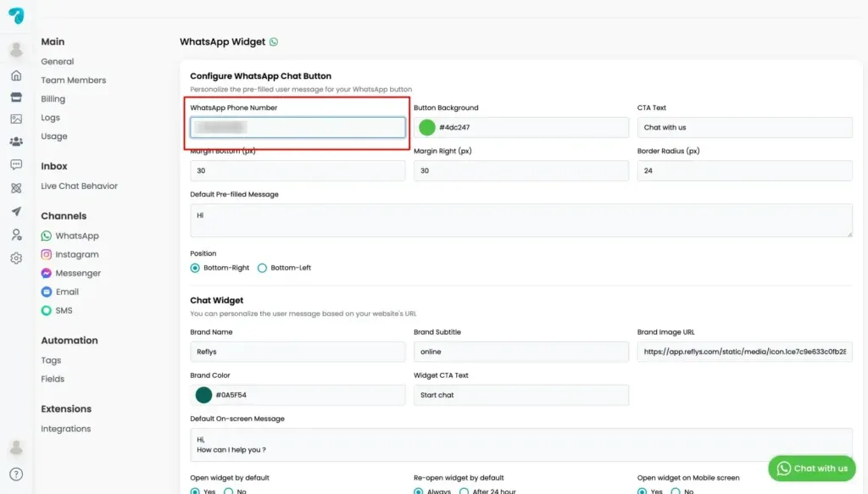Open the Integrations page
This screenshot has height=494, width=868.
click(x=66, y=429)
